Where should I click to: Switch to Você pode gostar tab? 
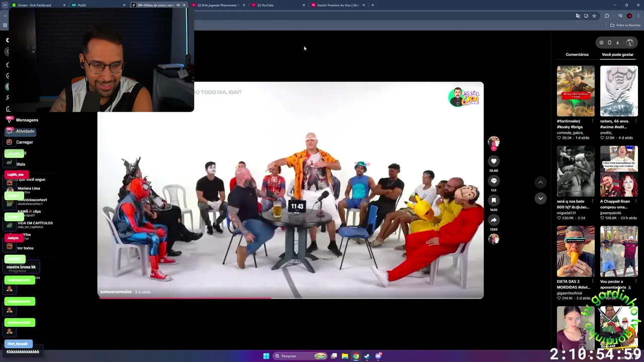(x=617, y=54)
